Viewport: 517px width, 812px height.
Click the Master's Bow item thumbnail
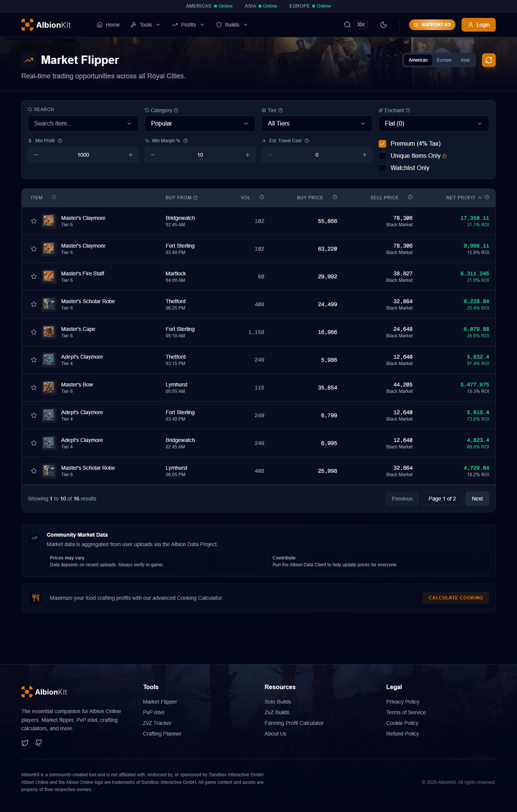[x=49, y=388]
